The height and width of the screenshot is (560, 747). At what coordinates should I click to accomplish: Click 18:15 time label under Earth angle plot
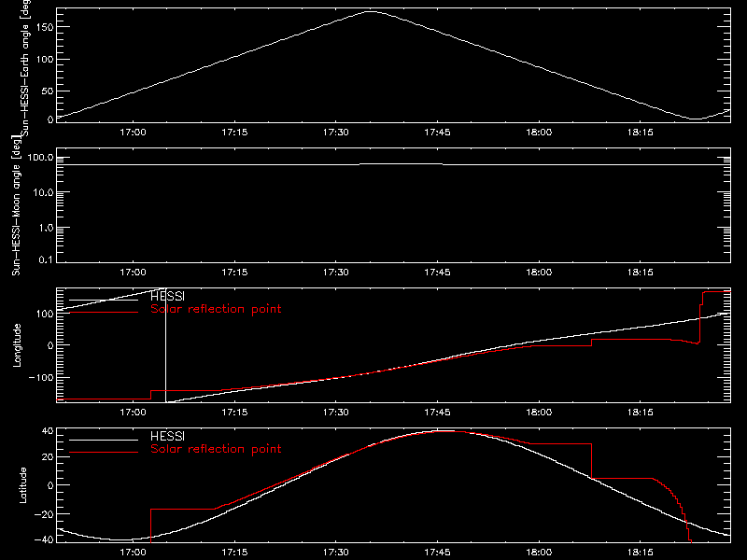coord(641,133)
